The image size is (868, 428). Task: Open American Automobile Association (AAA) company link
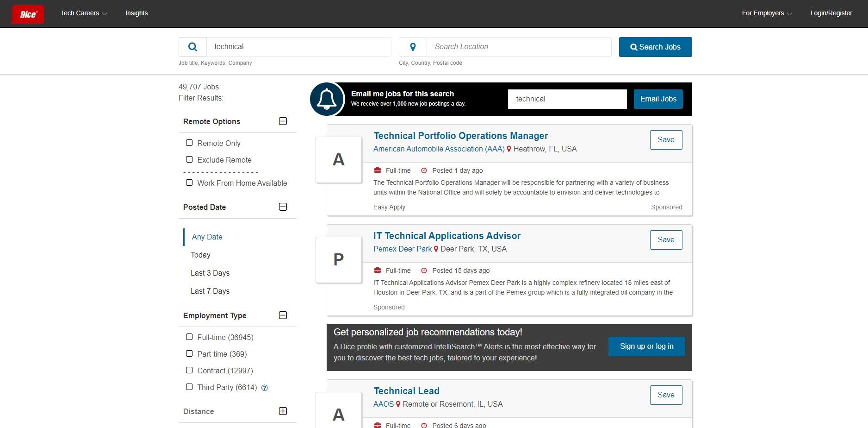[439, 149]
